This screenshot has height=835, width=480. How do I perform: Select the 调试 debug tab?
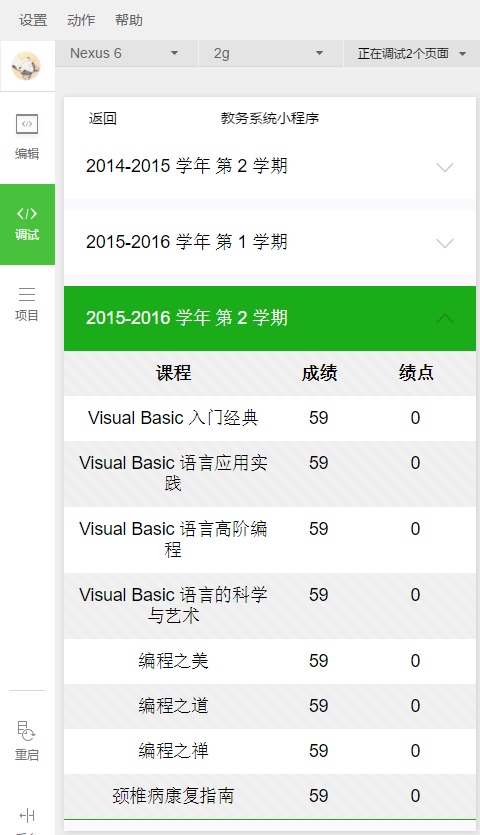(27, 224)
